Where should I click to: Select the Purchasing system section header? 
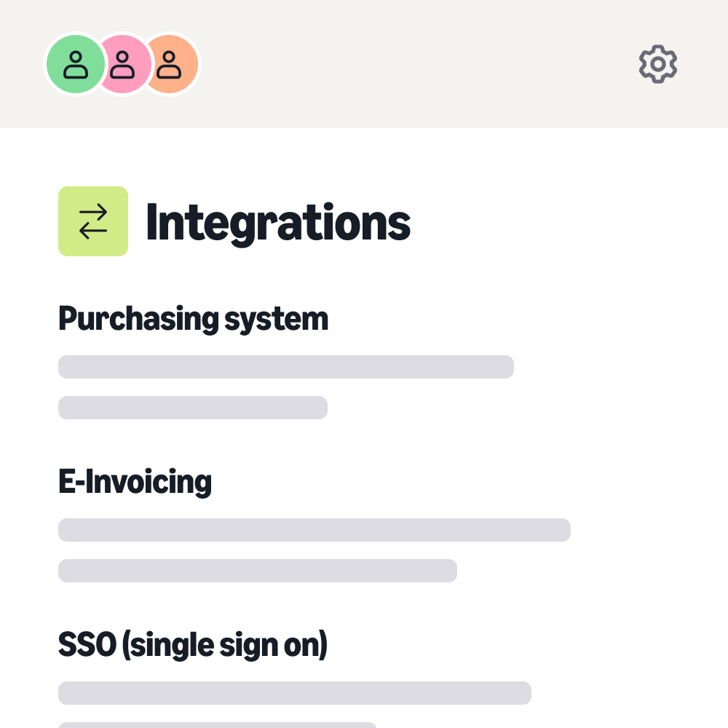click(x=193, y=318)
